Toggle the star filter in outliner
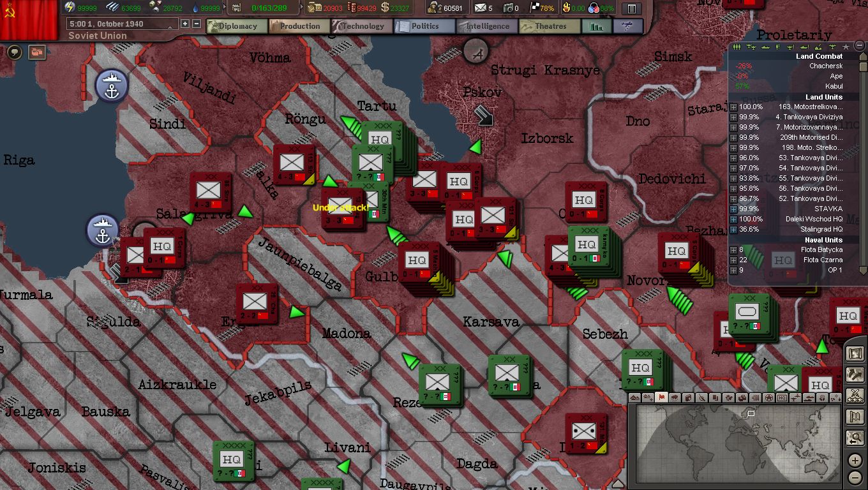The height and width of the screenshot is (490, 868). 846,47
